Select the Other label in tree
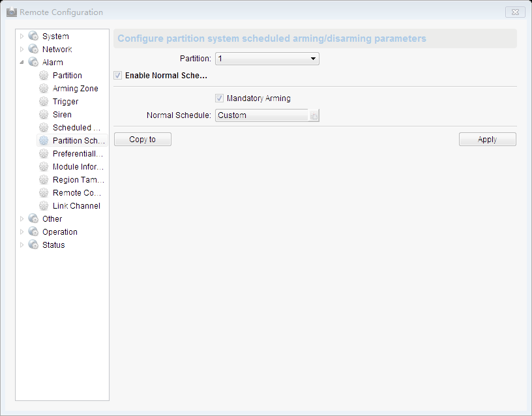This screenshot has width=532, height=416. click(x=52, y=219)
